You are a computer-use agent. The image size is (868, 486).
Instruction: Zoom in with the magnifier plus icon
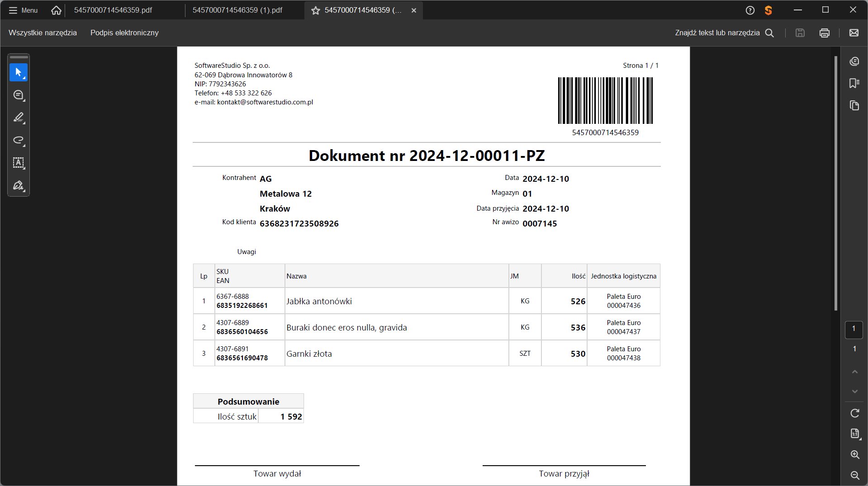click(854, 454)
